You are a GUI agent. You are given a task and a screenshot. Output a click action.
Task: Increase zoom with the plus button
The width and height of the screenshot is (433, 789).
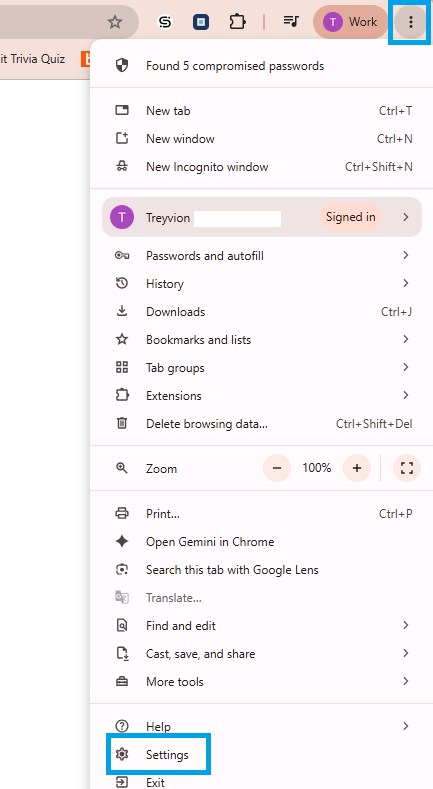(x=357, y=468)
